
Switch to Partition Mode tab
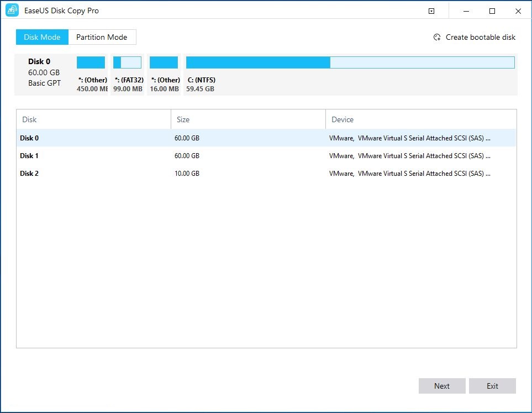(102, 37)
